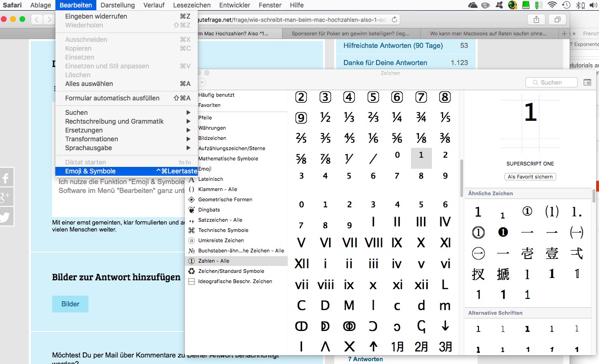The height and width of the screenshot is (364, 599).
Task: Select the Emoji category
Action: click(205, 169)
